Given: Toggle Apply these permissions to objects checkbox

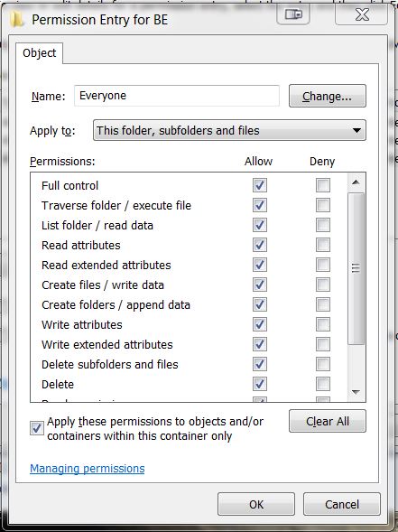Looking at the screenshot, I should [x=37, y=428].
